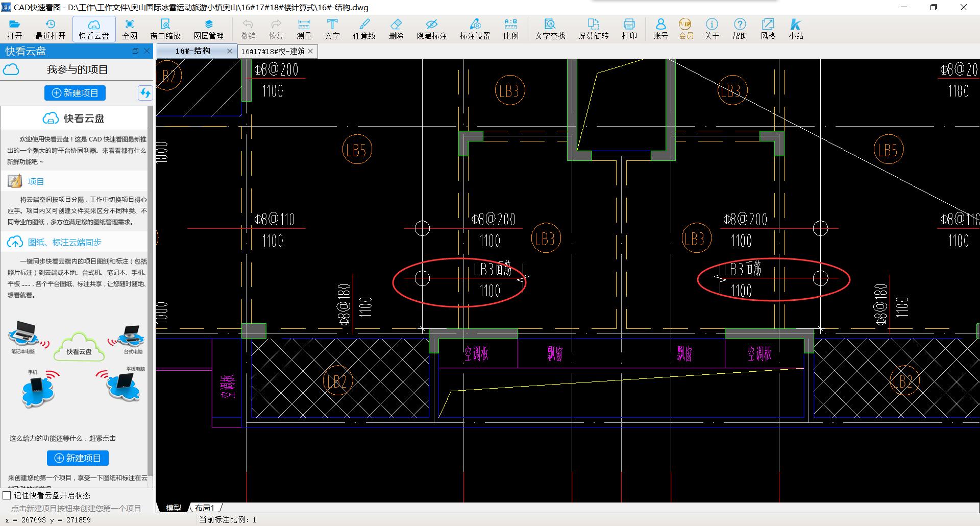980x526 pixels.
Task: Open the 帮助 help icon
Action: [x=740, y=29]
